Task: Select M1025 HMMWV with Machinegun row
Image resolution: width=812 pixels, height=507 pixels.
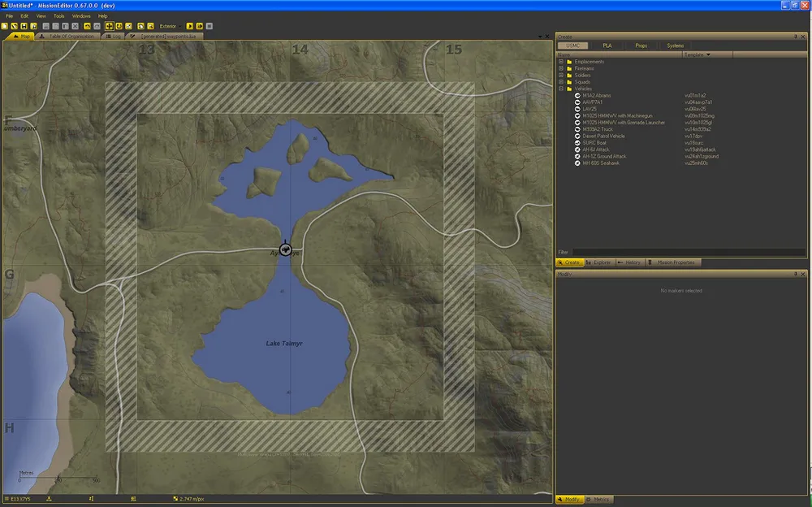Action: [x=617, y=115]
